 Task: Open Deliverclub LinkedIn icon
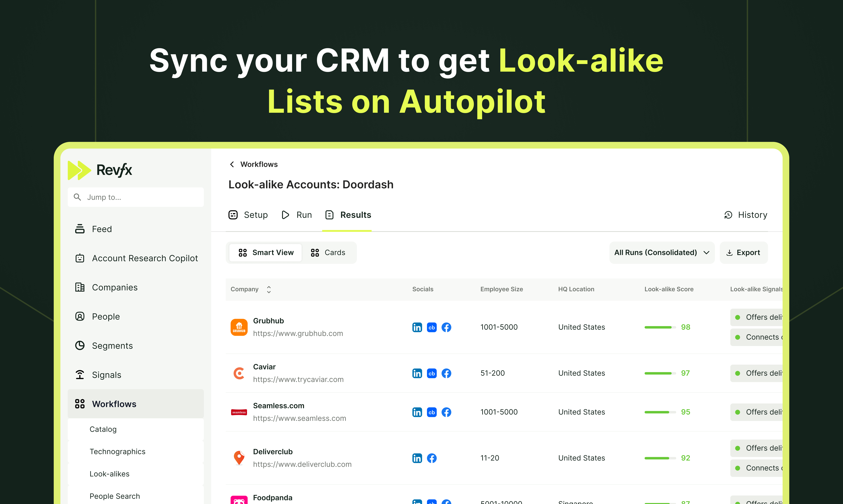[x=417, y=458]
